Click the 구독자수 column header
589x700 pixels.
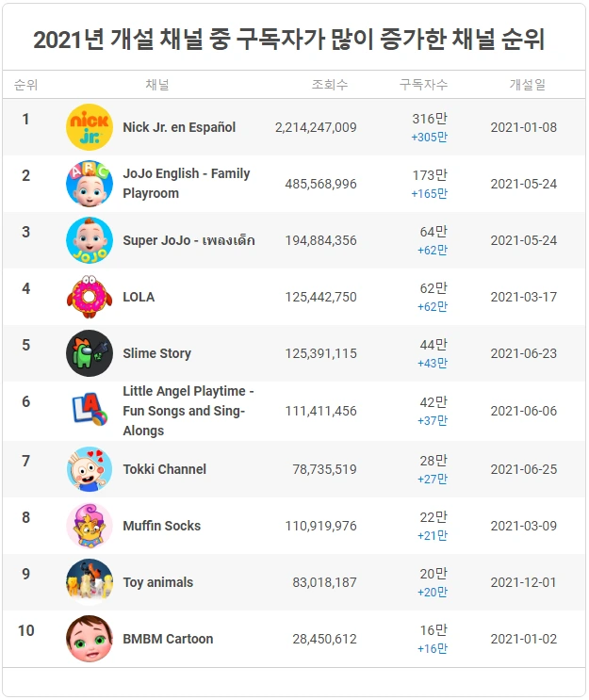coord(423,85)
